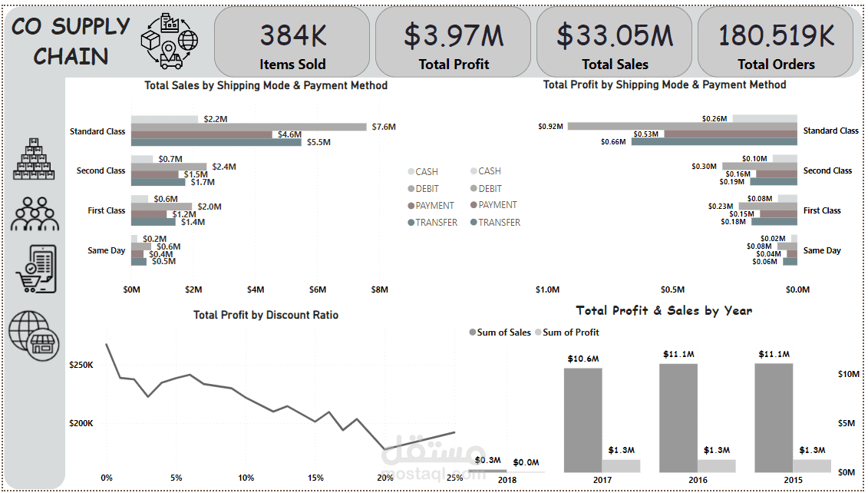Screen dimensions: 868x493
Task: Click the CO SUPPLY CHAIN dashboard title
Action: (71, 41)
